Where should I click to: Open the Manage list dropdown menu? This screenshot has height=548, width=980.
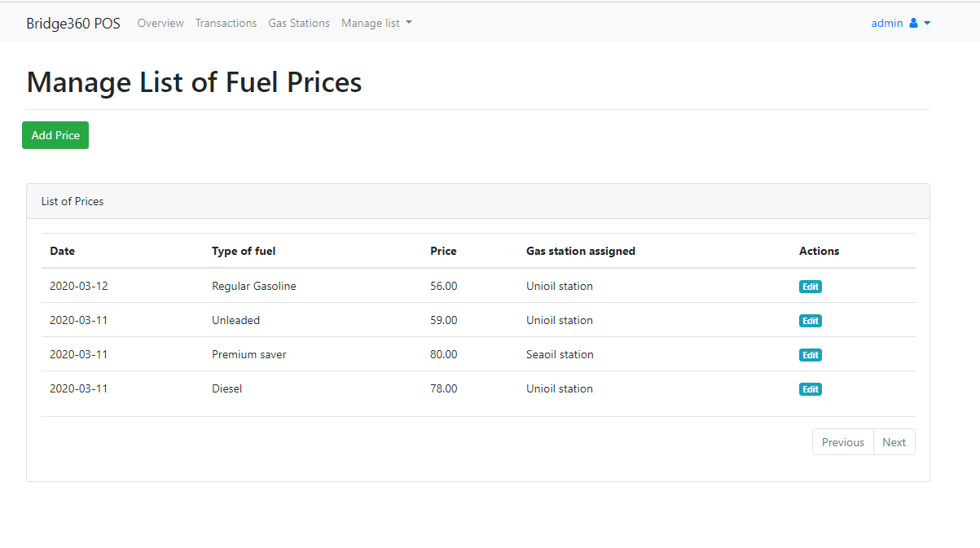pos(376,23)
